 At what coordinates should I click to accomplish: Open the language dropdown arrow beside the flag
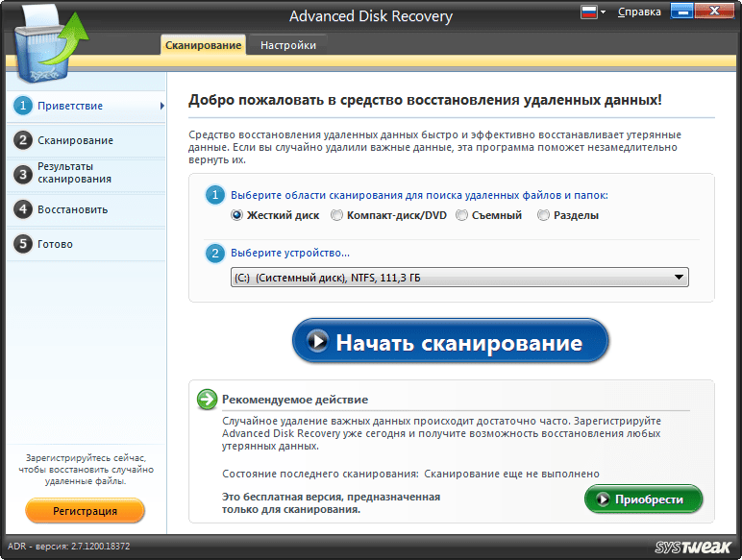pyautogui.click(x=603, y=12)
